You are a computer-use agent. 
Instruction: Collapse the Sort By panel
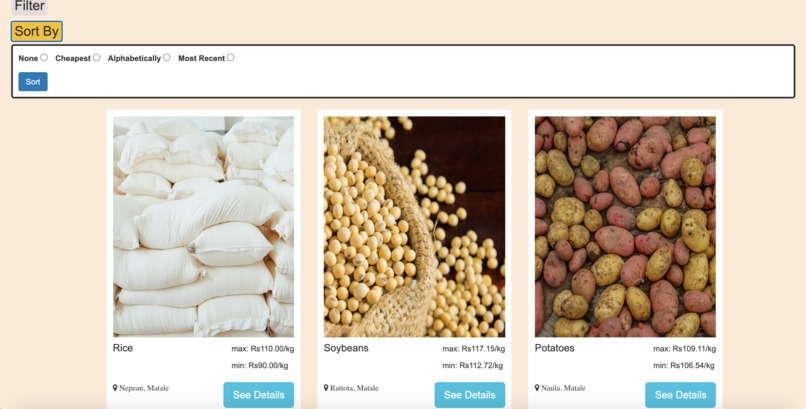(x=36, y=31)
